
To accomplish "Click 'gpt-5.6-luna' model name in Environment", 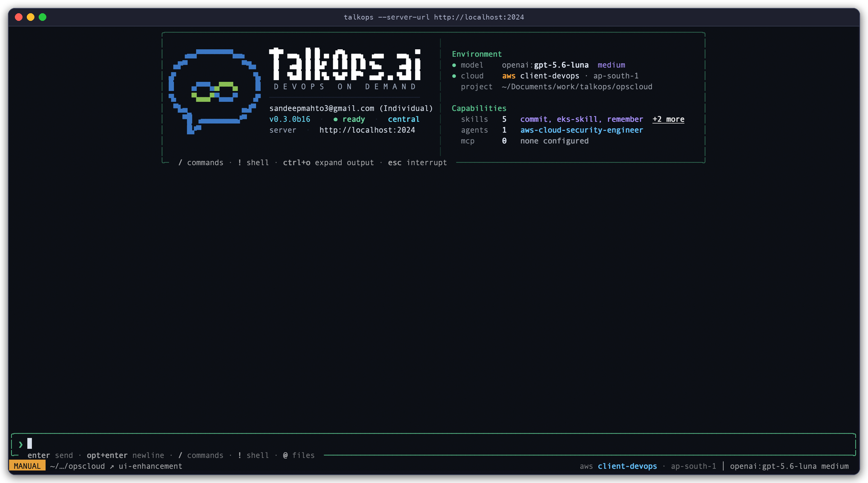I will point(561,65).
